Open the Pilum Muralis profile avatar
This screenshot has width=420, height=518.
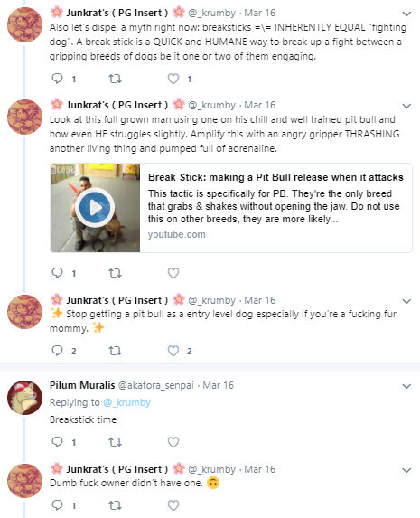point(24,398)
